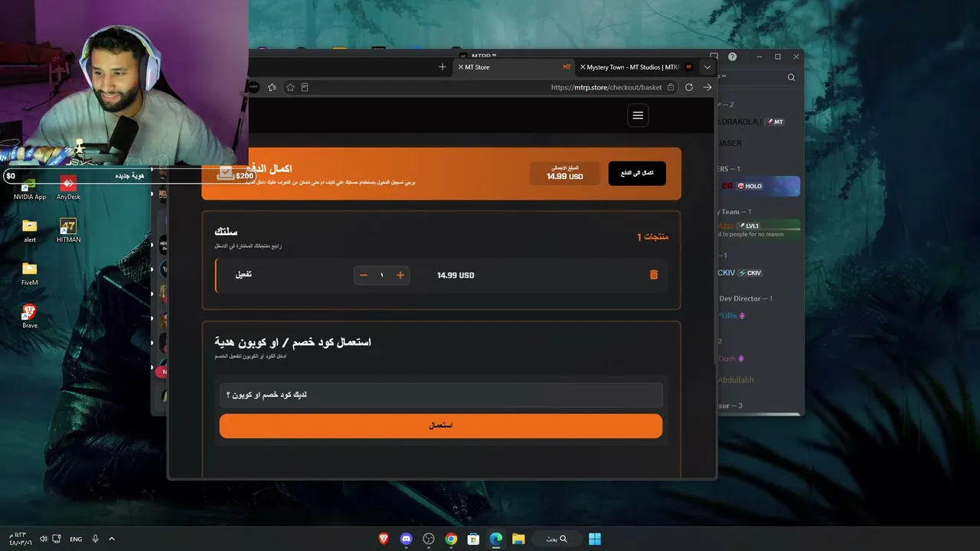Open the Windows Start menu
Screen dimensions: 980x551
click(595, 539)
